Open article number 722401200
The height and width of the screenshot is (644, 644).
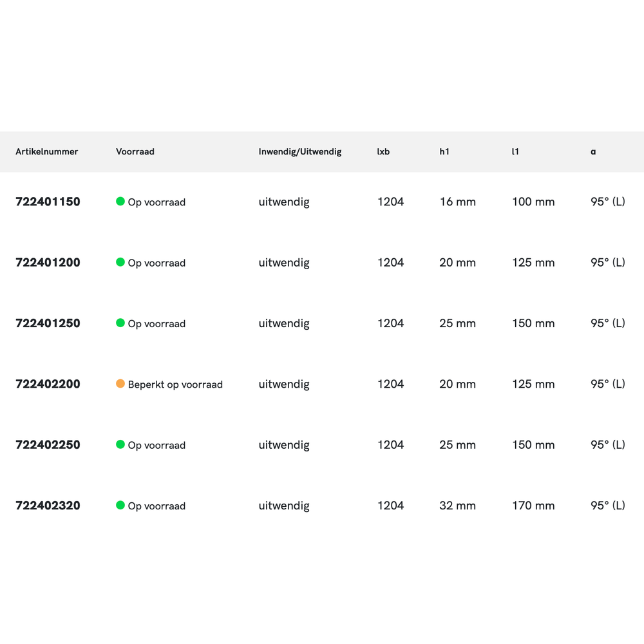tap(48, 263)
